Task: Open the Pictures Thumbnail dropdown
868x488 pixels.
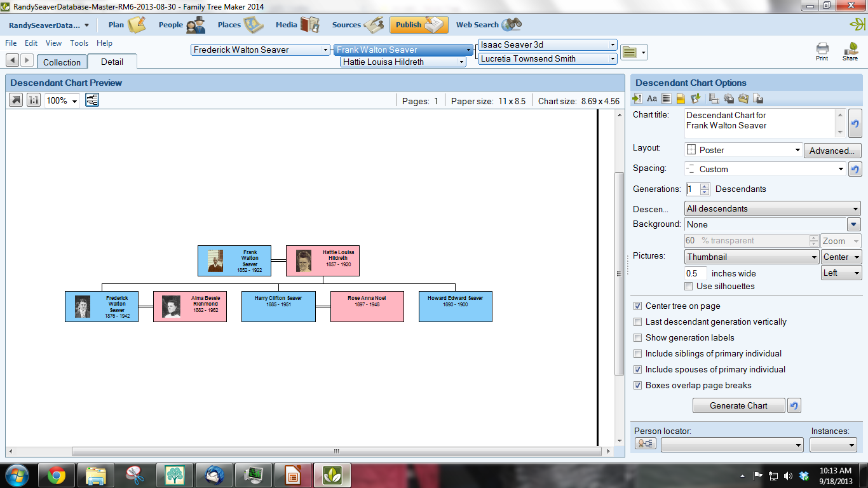Action: click(x=752, y=257)
